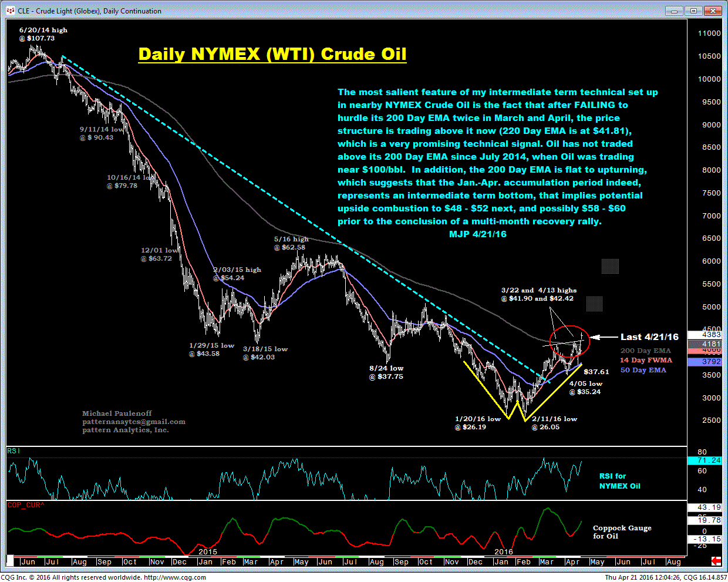
Task: Click the 2/11/16 low annotation
Action: coord(554,423)
